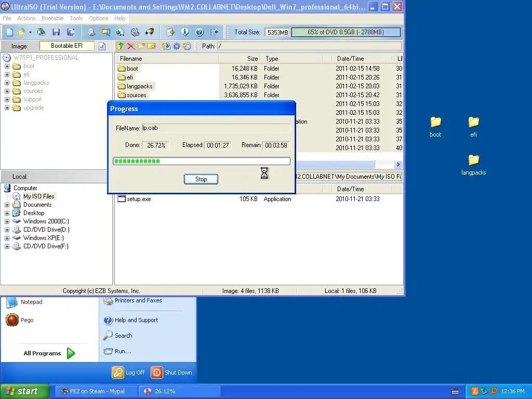
Task: Select setup.exe in the local file list
Action: pos(139,199)
